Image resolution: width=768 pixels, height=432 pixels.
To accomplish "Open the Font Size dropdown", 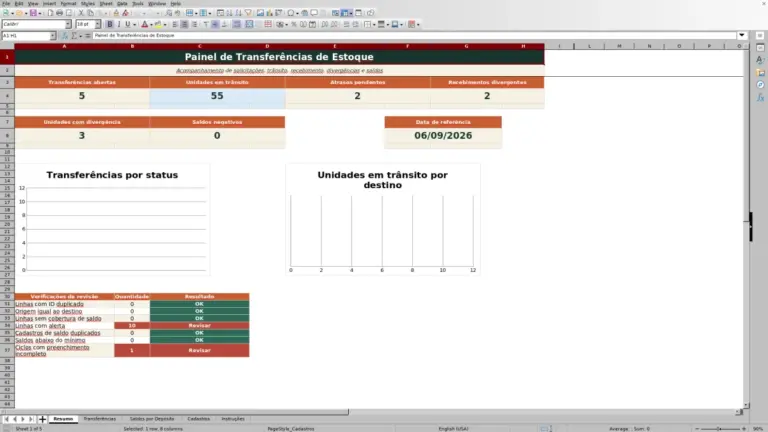I will click(x=97, y=24).
